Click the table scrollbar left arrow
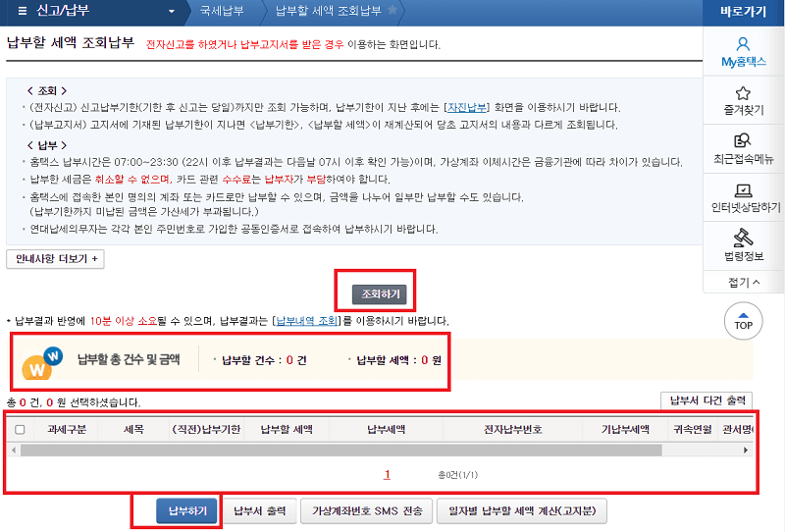Viewport: 785px width, 532px height. click(x=14, y=451)
